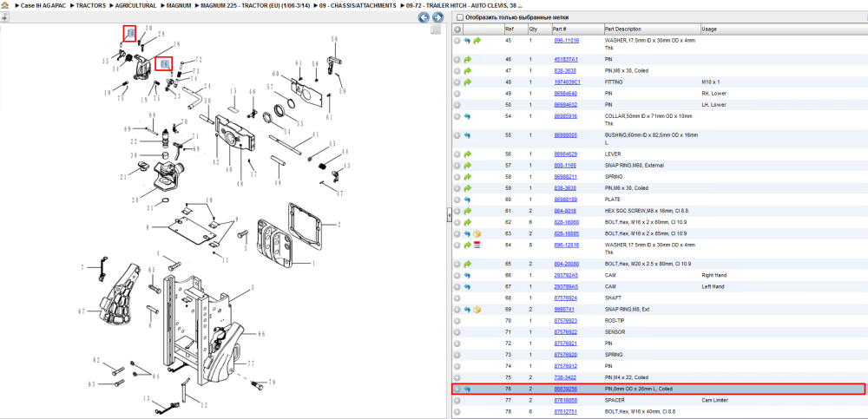The height and width of the screenshot is (419, 868).
Task: Go to '09 - CHASSIS/ATTACHMENTS' breadcrumb
Action: (x=358, y=5)
